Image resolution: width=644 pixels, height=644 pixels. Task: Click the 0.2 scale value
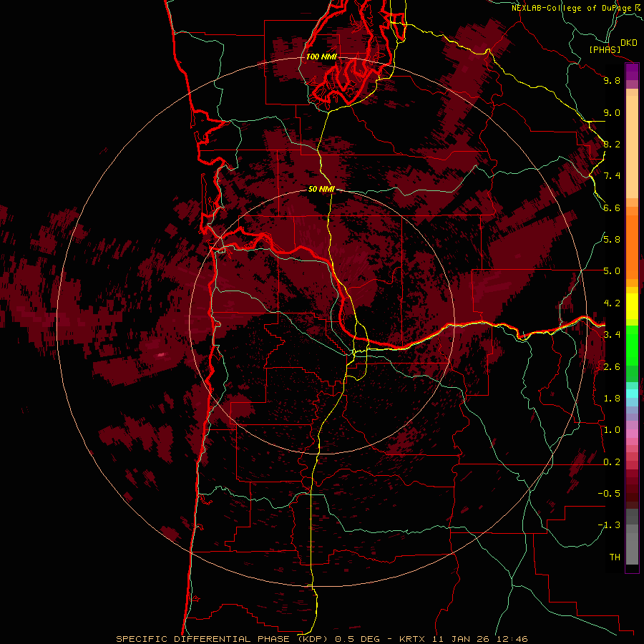coord(612,462)
